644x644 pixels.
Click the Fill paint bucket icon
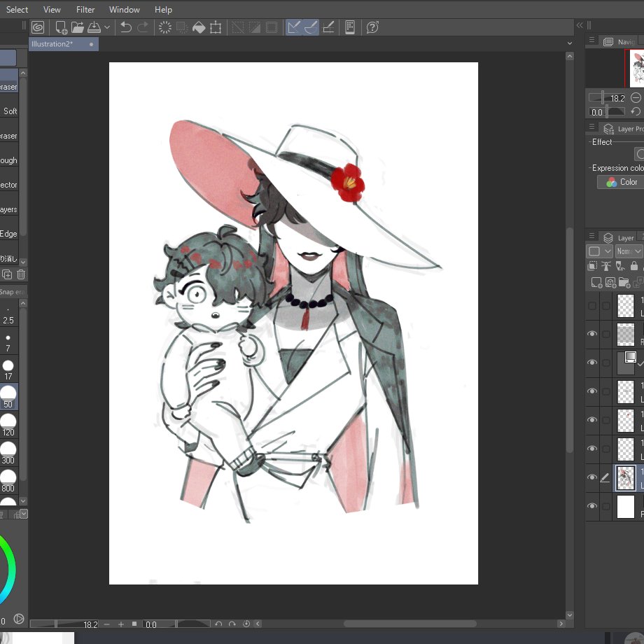[199, 27]
